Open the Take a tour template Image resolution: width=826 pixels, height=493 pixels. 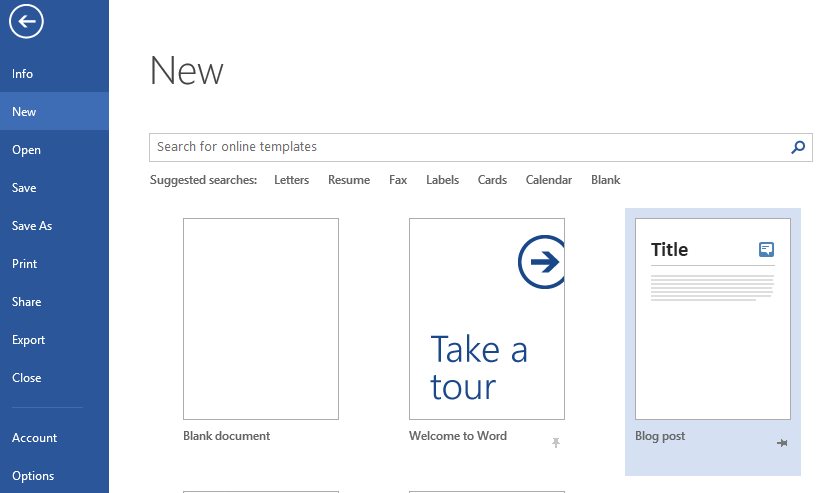[x=487, y=319]
